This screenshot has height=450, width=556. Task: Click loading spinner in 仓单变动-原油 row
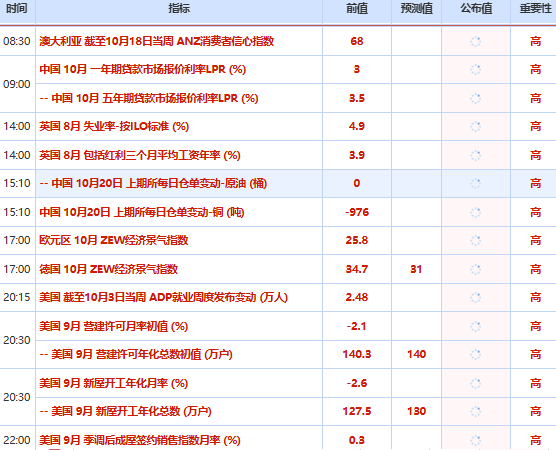pos(476,184)
